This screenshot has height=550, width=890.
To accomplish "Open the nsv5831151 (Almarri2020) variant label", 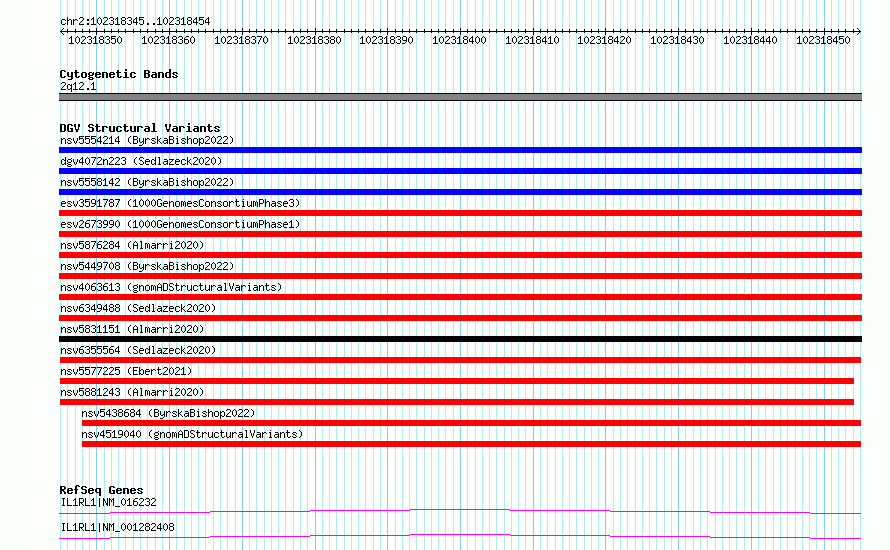I will point(132,329).
